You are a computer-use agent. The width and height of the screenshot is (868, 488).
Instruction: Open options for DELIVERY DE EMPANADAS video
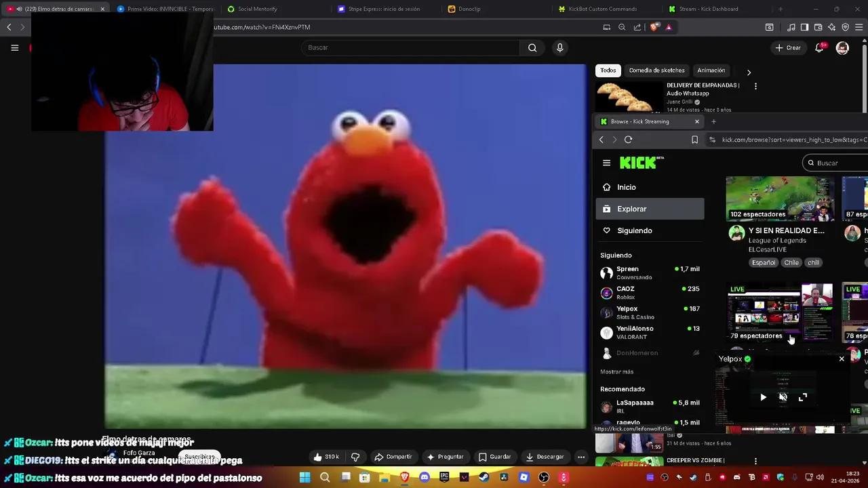click(x=755, y=86)
